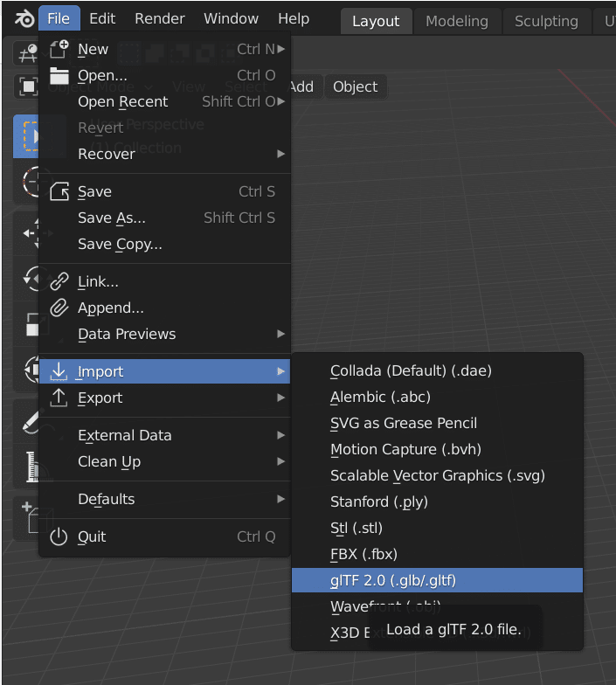Click the Open folder icon
The width and height of the screenshot is (616, 685).
59,75
